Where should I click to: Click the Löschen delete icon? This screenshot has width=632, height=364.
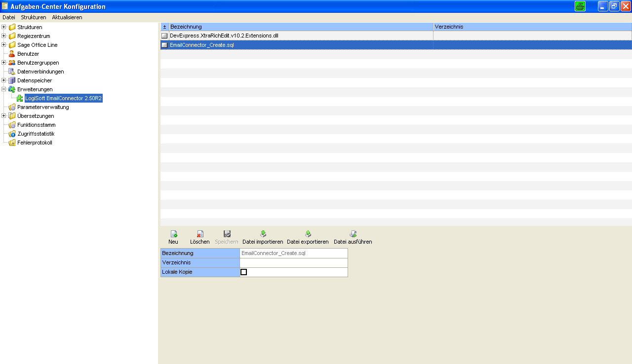(x=200, y=234)
